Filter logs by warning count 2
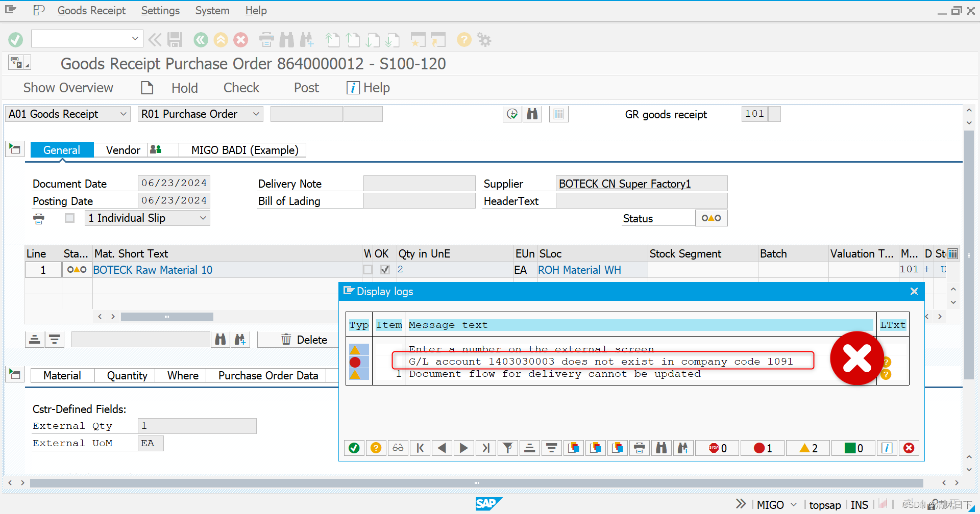 pos(808,448)
